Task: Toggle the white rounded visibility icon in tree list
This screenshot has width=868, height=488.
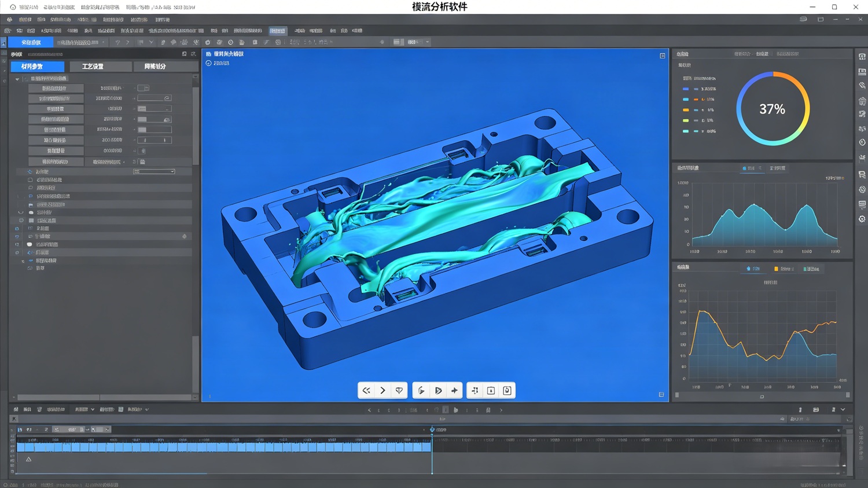Action: [x=30, y=244]
